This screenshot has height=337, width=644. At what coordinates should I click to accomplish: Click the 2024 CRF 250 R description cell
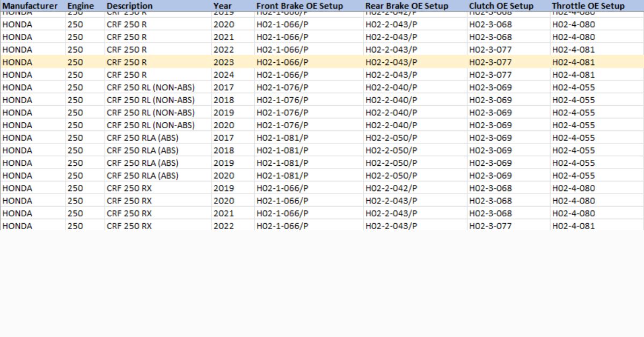pos(127,75)
